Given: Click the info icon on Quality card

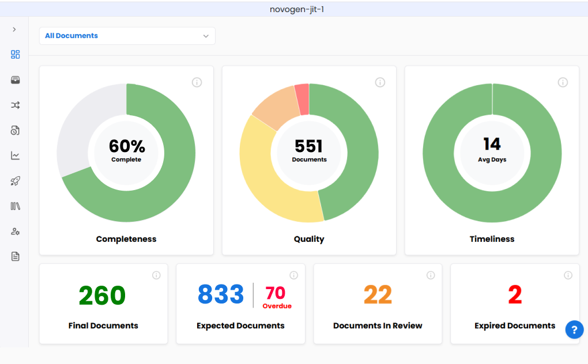Looking at the screenshot, I should tap(380, 82).
